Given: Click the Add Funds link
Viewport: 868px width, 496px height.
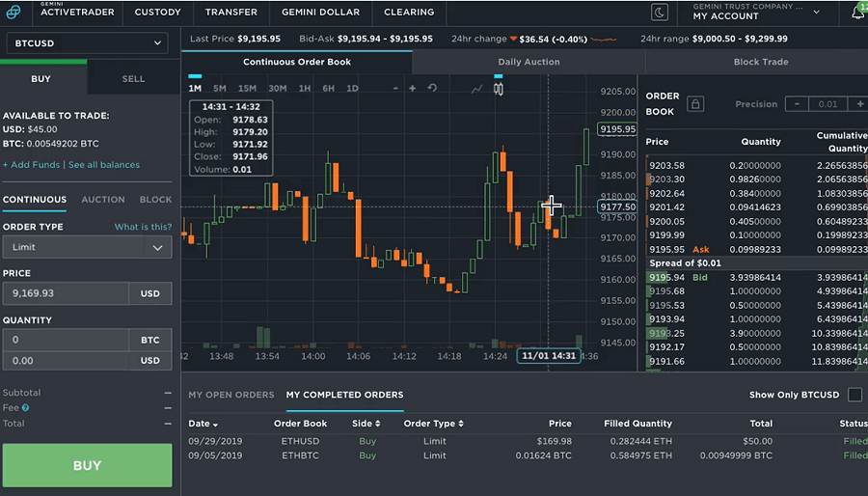Looking at the screenshot, I should click(31, 165).
